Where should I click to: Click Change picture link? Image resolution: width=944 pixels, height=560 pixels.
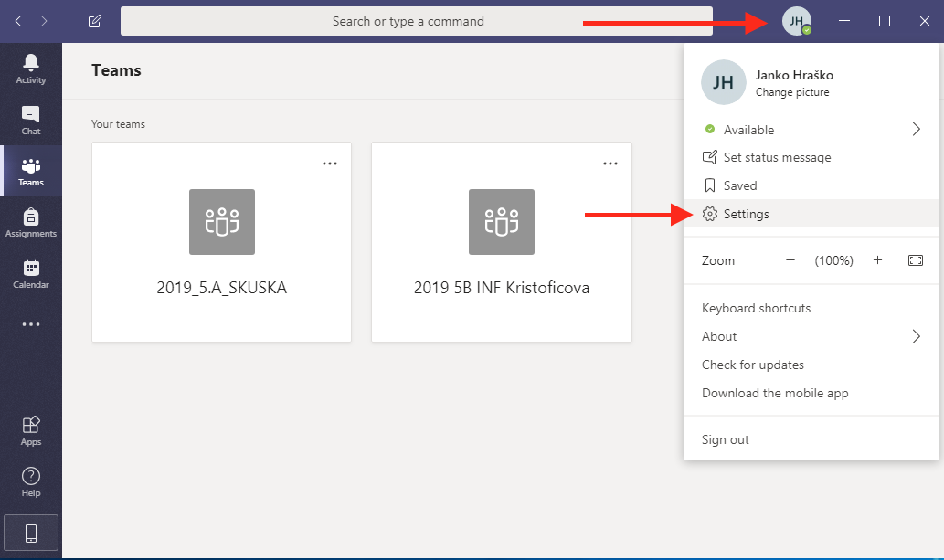click(792, 92)
